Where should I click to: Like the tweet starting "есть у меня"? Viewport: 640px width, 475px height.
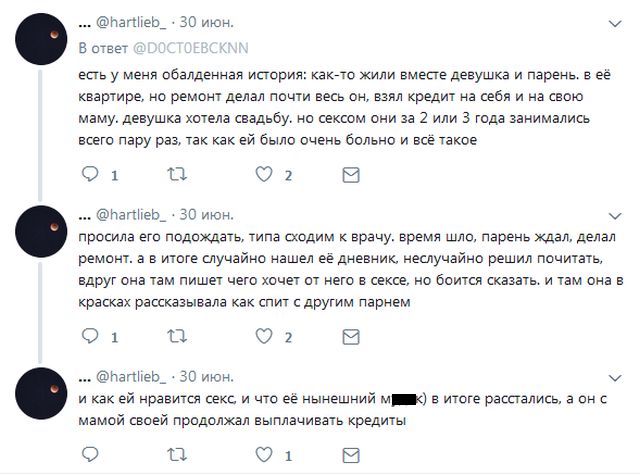tap(265, 175)
